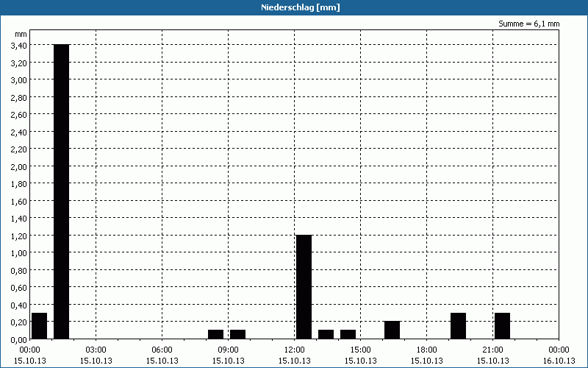588x368 pixels.
Task: Click the y-axis label 3,00
Action: pyautogui.click(x=19, y=80)
